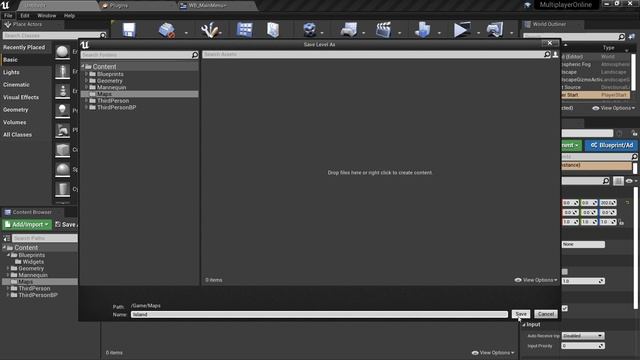The image size is (640, 360).
Task: Open View Options in the Save dialog
Action: 536,280
